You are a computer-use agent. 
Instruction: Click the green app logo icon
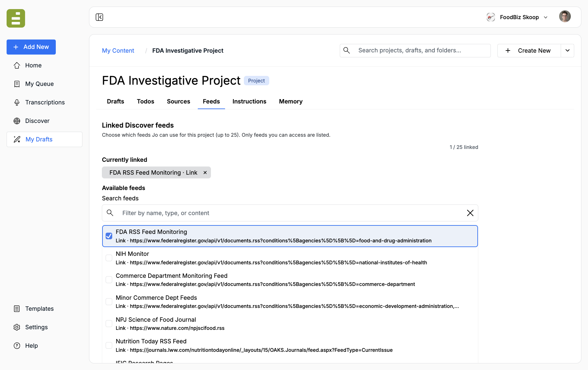tap(16, 18)
